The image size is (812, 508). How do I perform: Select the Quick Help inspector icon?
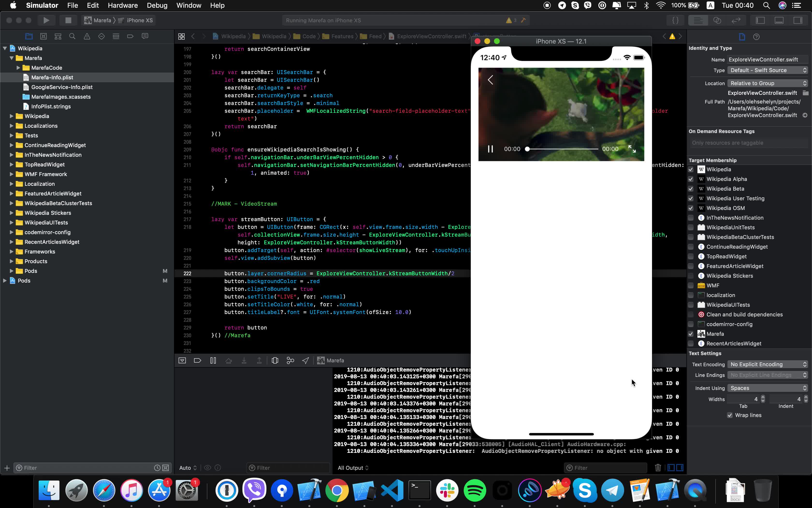pos(756,37)
